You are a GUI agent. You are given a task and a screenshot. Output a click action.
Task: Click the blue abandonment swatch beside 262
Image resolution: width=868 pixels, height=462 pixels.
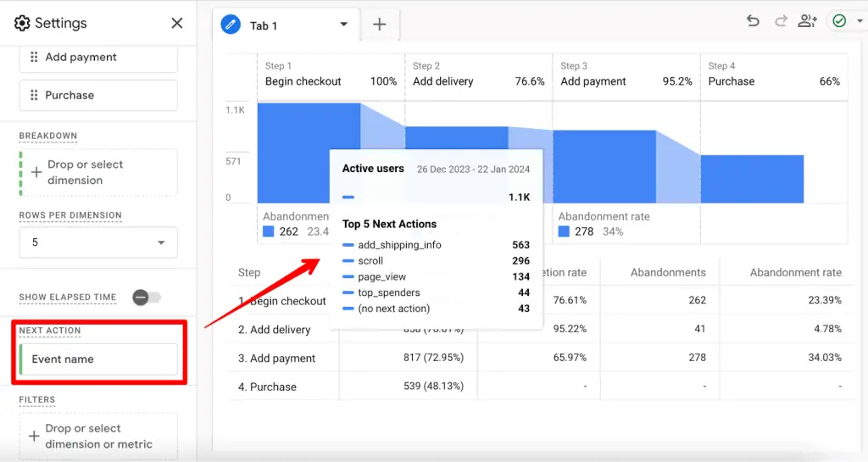click(x=269, y=231)
